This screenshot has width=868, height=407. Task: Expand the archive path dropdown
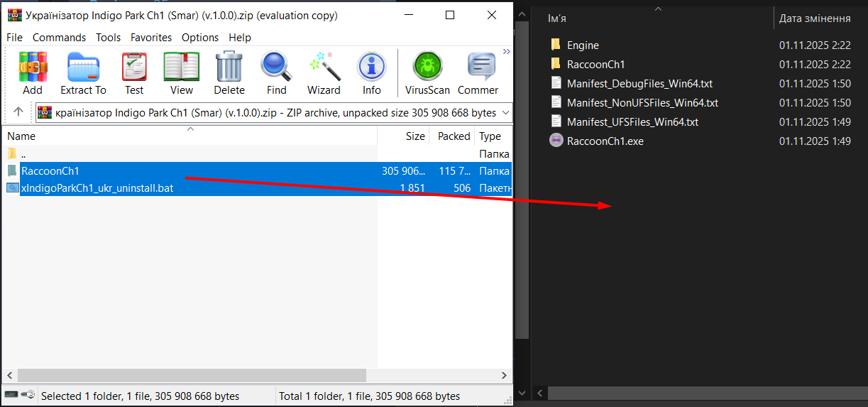pos(505,113)
